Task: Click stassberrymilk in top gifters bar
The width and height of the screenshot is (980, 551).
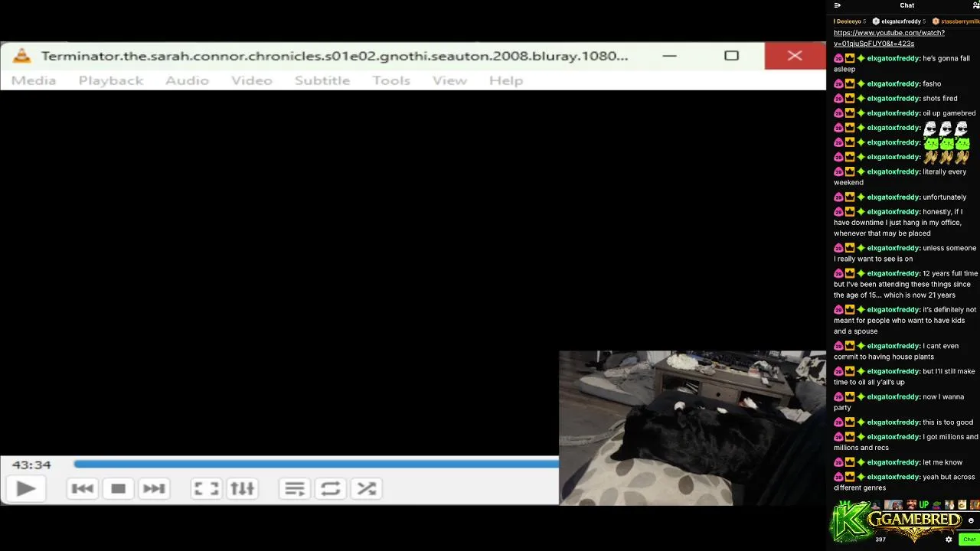Action: coord(957,21)
